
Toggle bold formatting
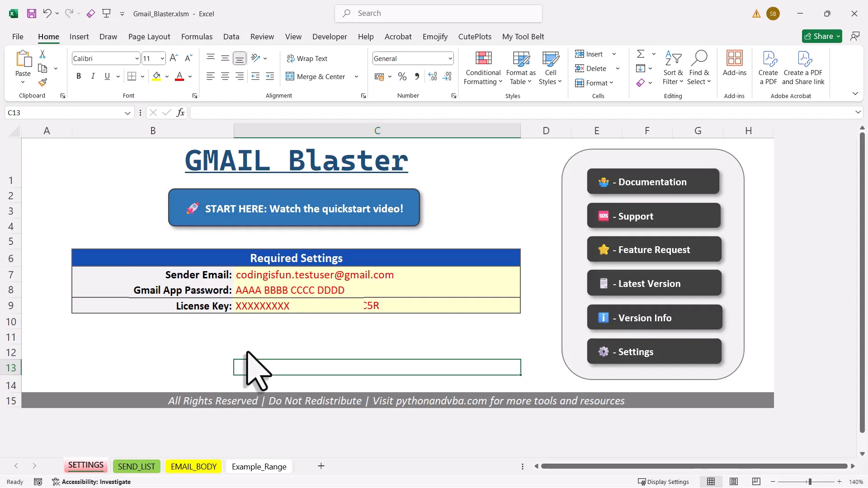tap(78, 76)
